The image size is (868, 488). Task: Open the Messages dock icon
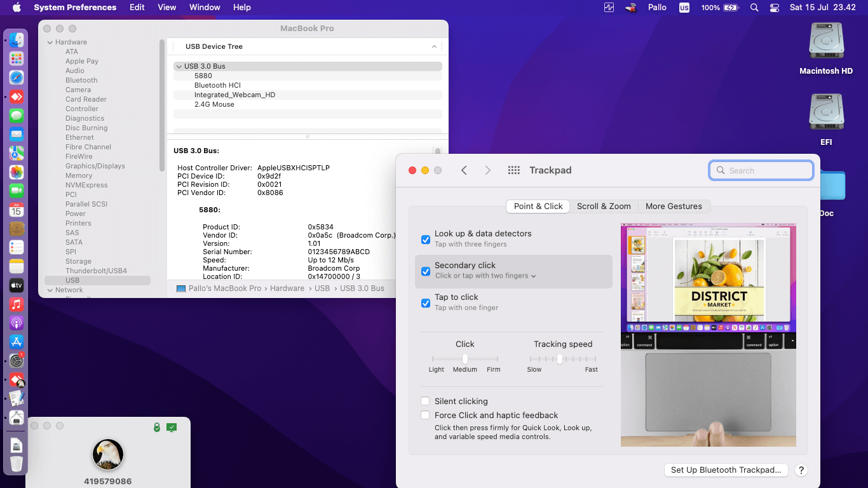[x=17, y=116]
